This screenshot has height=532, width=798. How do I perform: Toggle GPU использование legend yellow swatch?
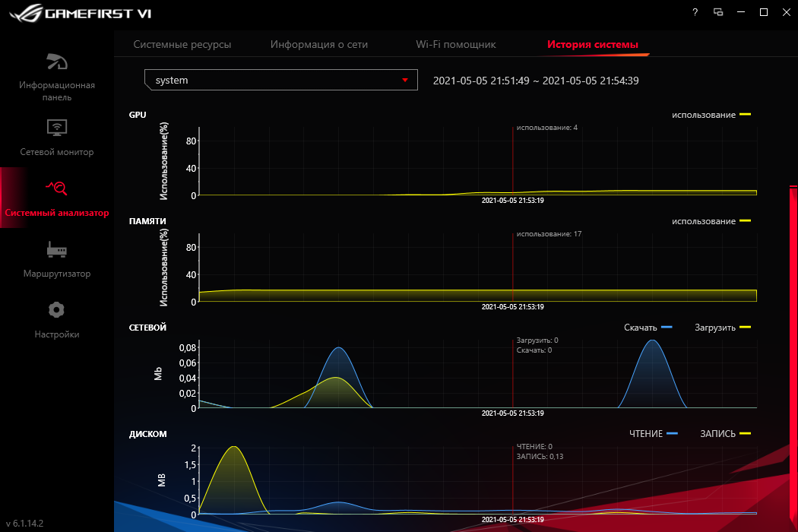tap(745, 115)
